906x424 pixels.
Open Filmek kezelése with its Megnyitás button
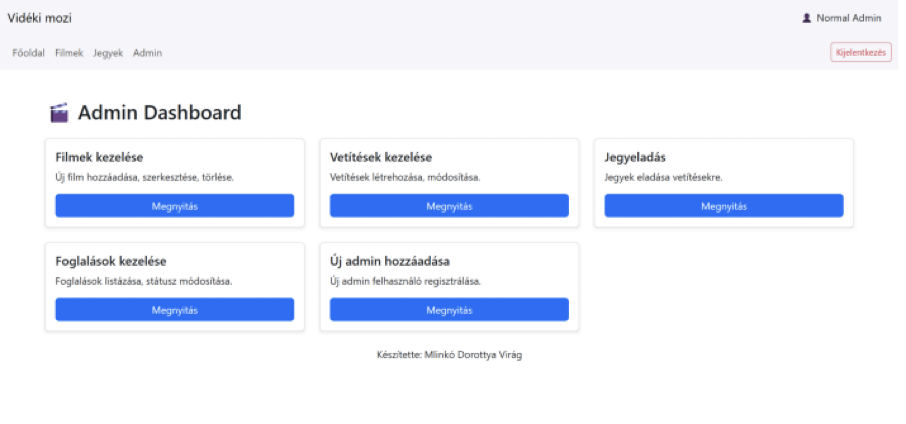174,206
